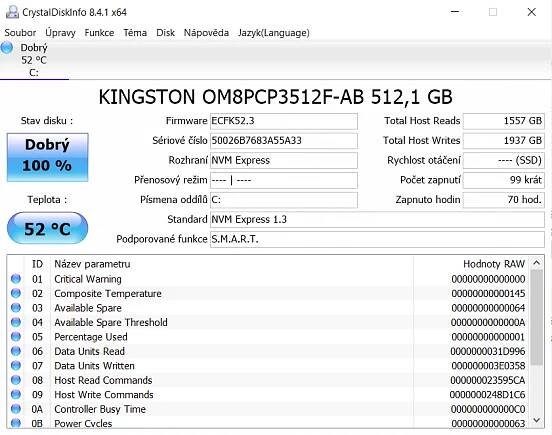Click Rychlost otáčení value ---- (SSD)

point(504,160)
